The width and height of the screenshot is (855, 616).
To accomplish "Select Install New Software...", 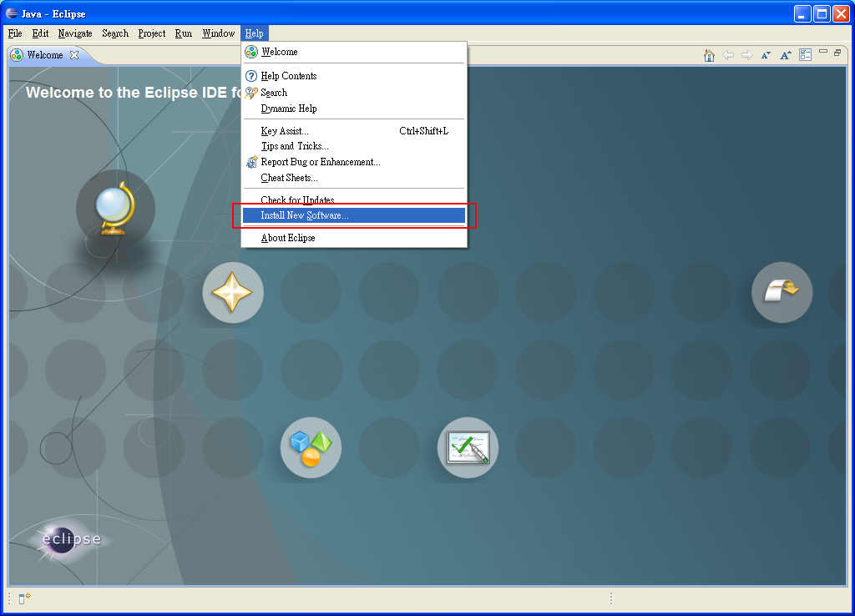I will (x=354, y=215).
